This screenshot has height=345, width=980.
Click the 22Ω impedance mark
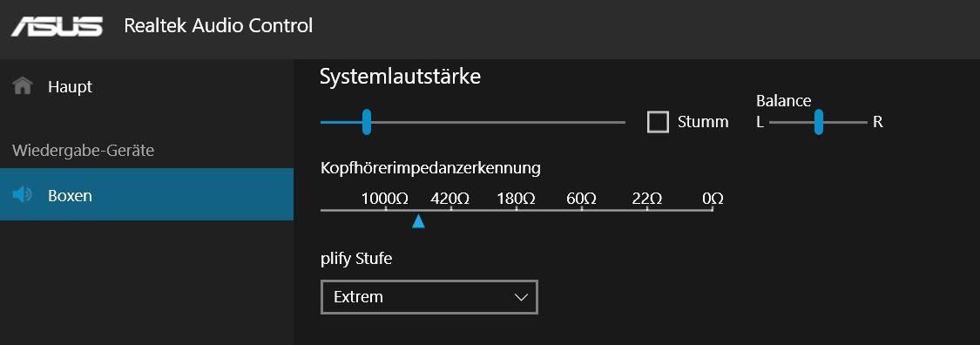click(x=647, y=199)
